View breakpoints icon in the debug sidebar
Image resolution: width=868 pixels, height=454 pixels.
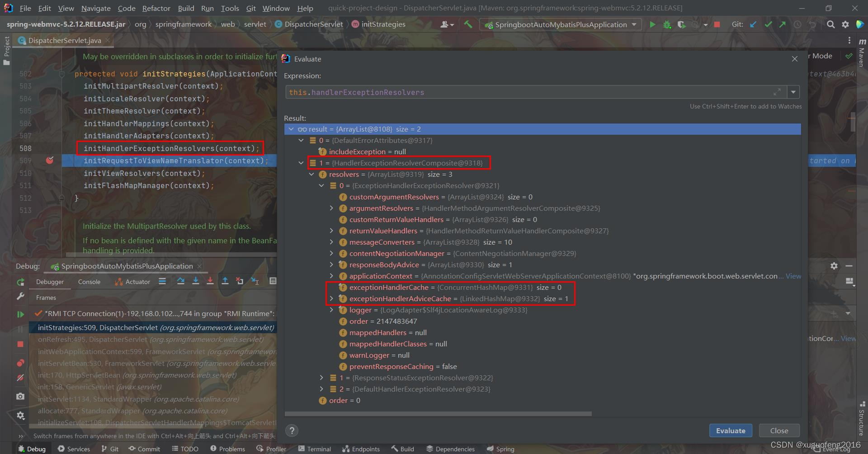click(x=20, y=363)
